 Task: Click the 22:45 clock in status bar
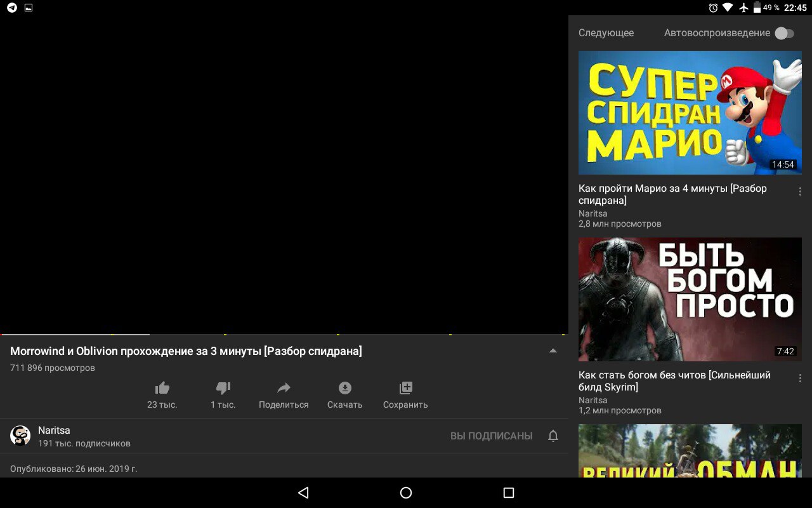tap(795, 8)
